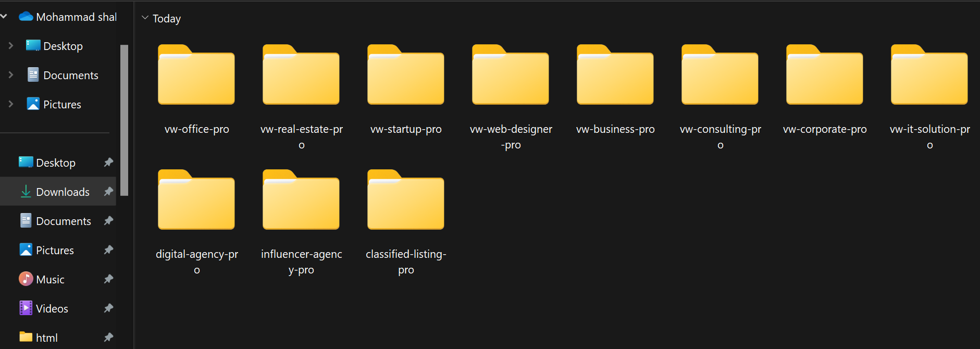Image resolution: width=980 pixels, height=349 pixels.
Task: Toggle the pin next to Music
Action: click(108, 279)
